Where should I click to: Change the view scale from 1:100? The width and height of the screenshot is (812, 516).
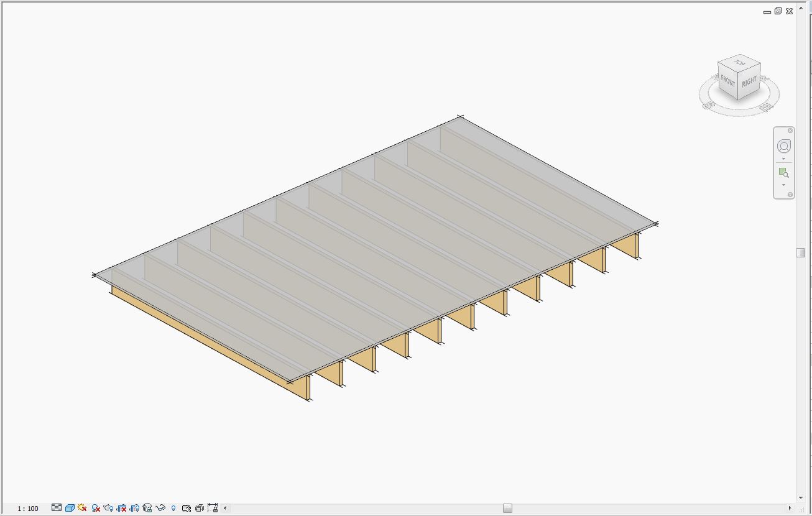27,508
